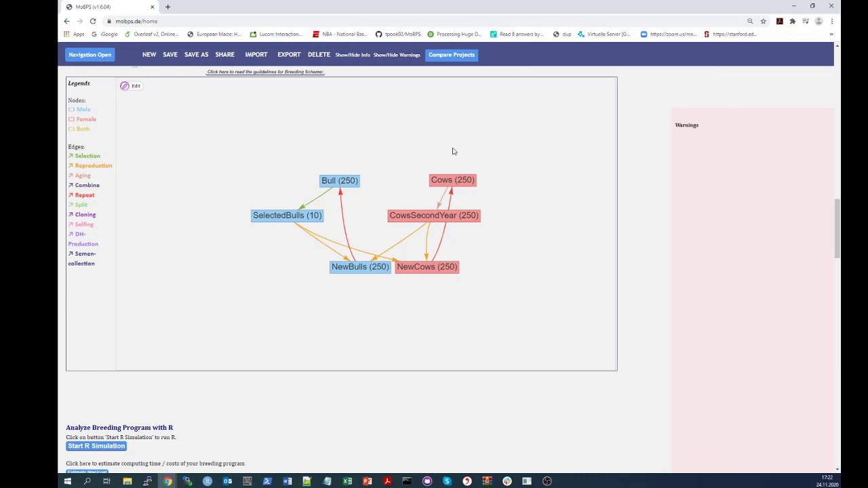Select SHARE in the project menu
Screen dimensions: 868x488
click(x=224, y=55)
